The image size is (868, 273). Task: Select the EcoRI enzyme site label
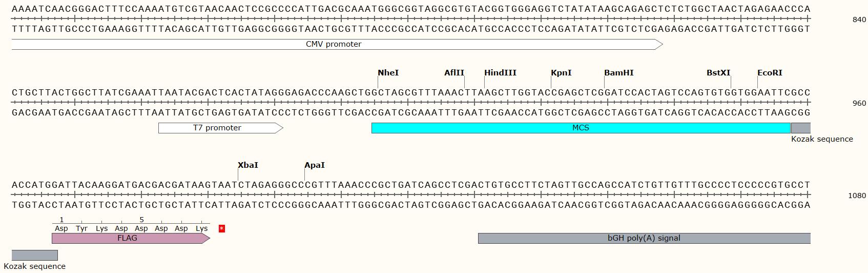(770, 73)
